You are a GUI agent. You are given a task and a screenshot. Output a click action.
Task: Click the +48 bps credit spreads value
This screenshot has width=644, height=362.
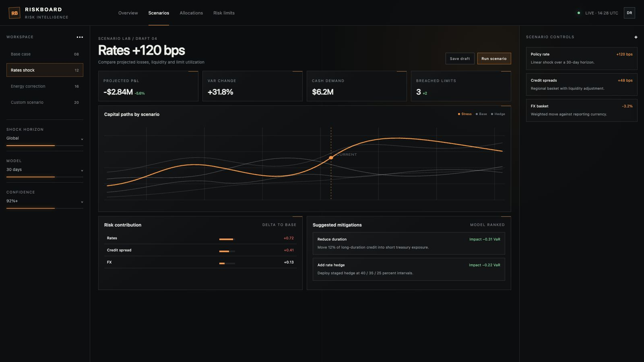click(x=625, y=80)
